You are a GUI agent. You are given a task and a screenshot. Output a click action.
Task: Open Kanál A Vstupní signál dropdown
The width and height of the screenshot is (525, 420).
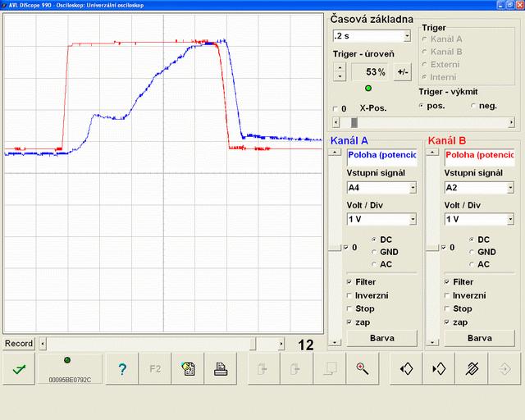pos(413,188)
